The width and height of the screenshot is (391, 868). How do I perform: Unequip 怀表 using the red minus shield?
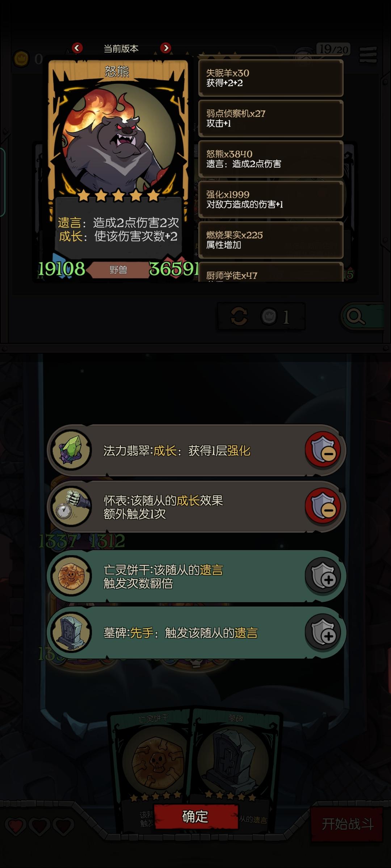323,506
